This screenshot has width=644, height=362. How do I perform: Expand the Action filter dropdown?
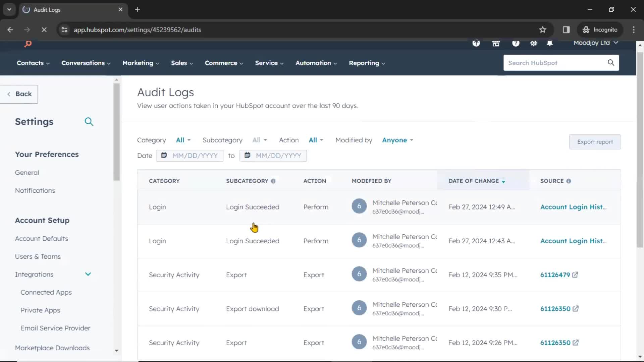tap(315, 140)
